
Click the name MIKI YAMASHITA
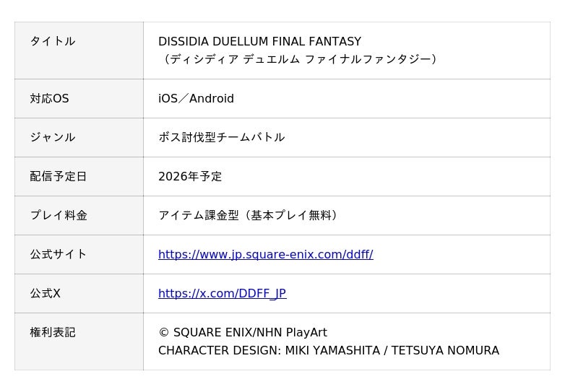click(332, 351)
